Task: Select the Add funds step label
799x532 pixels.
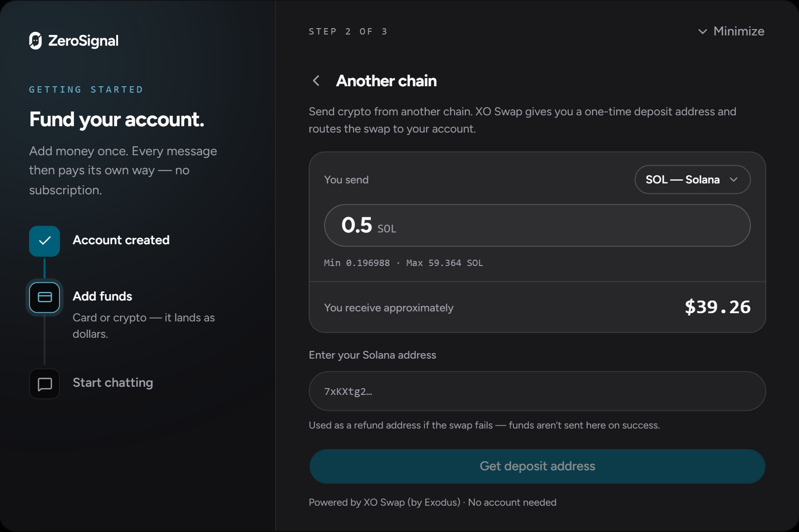Action: tap(103, 296)
